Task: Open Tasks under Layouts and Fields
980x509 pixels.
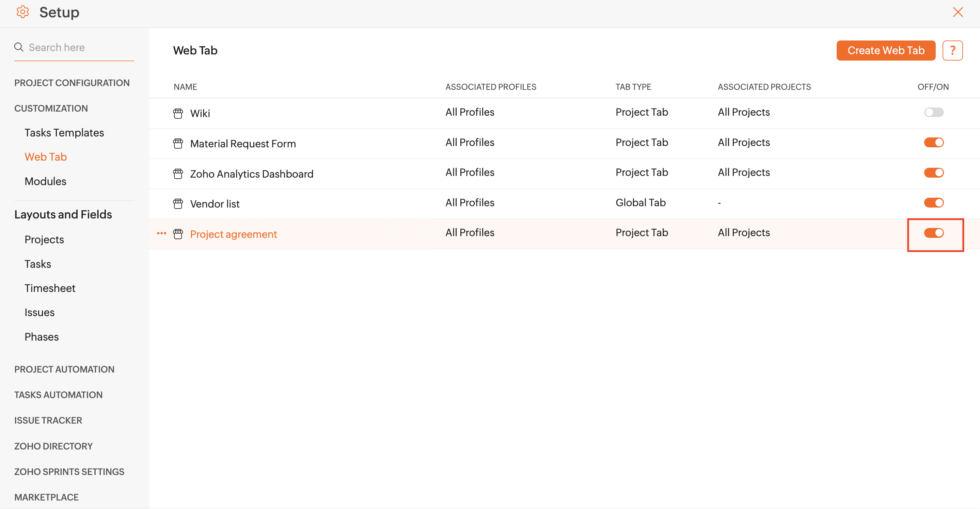Action: (x=38, y=264)
